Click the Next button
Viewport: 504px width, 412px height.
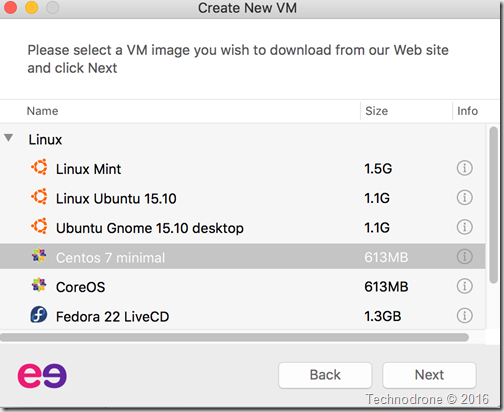429,375
